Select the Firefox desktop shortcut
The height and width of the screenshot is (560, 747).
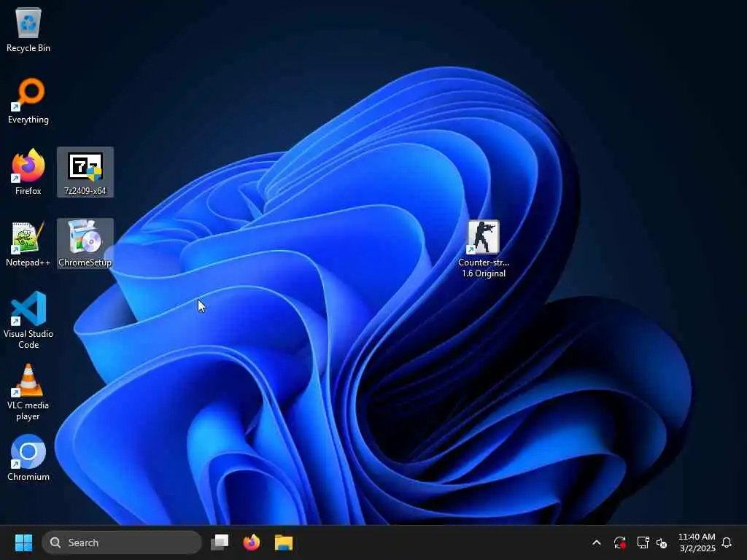click(x=28, y=172)
